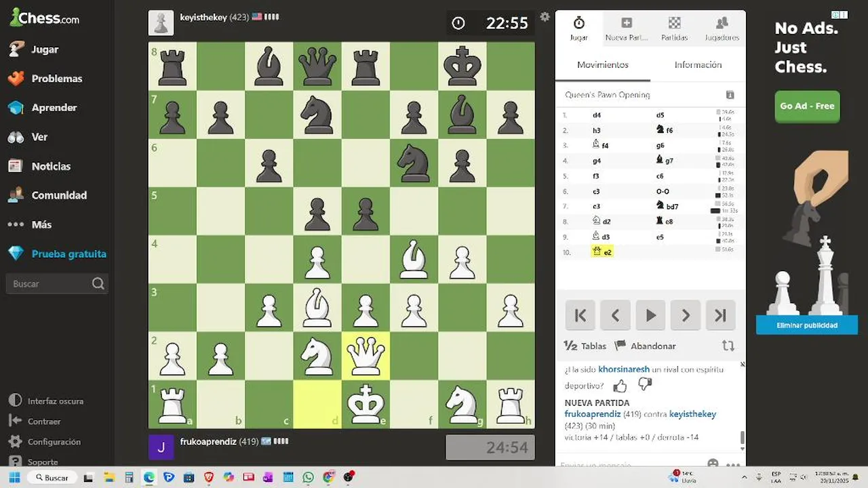
Task: Select the black knight on f6
Action: coord(414,163)
